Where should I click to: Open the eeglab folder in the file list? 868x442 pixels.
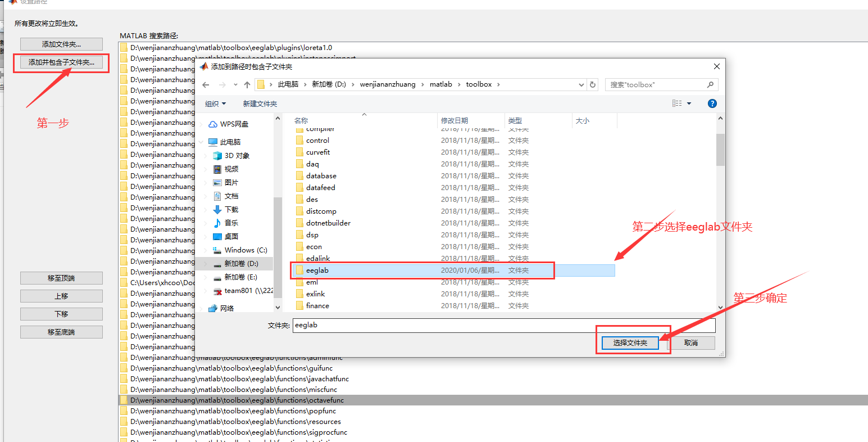click(317, 270)
